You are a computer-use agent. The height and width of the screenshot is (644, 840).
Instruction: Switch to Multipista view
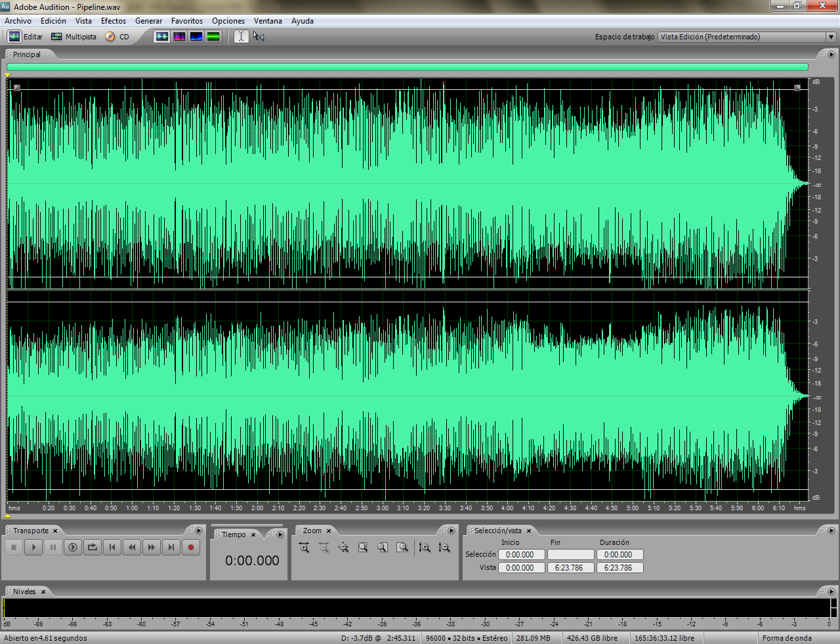(x=73, y=37)
